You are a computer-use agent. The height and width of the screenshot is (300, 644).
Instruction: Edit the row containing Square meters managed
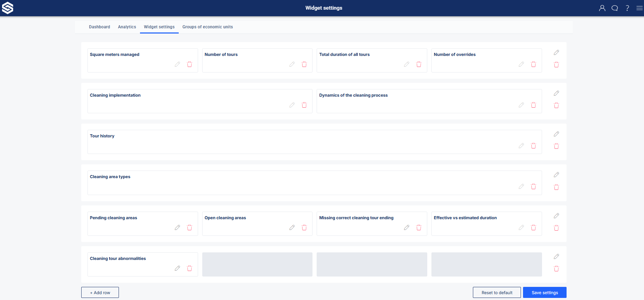556,52
